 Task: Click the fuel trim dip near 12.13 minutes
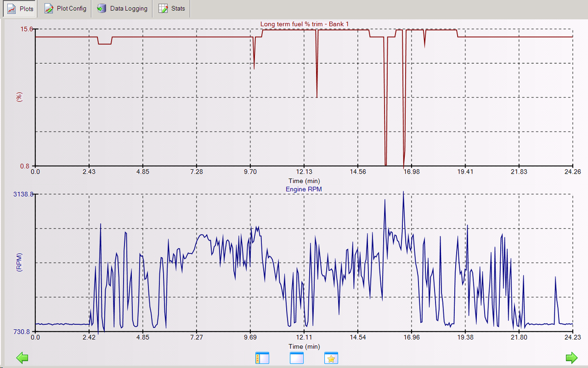tap(317, 96)
